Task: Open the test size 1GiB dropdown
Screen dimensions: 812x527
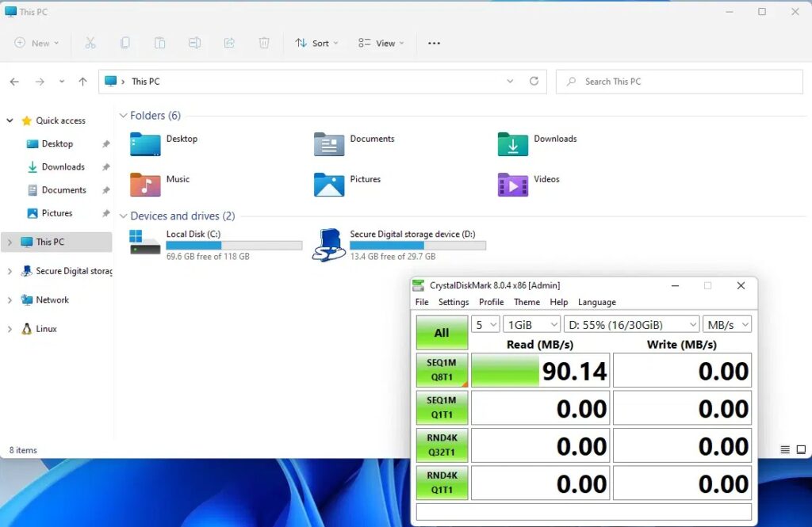Action: (534, 324)
